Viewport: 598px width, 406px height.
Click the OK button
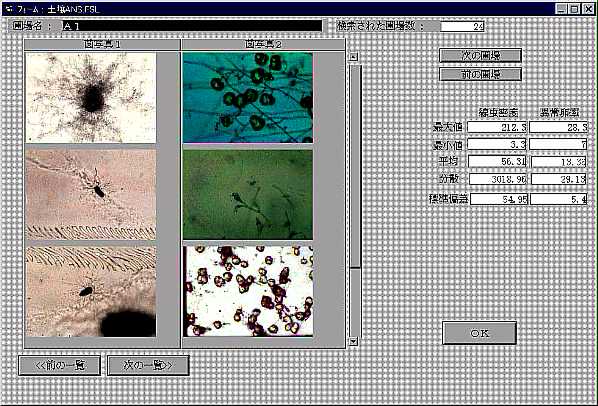pos(479,333)
